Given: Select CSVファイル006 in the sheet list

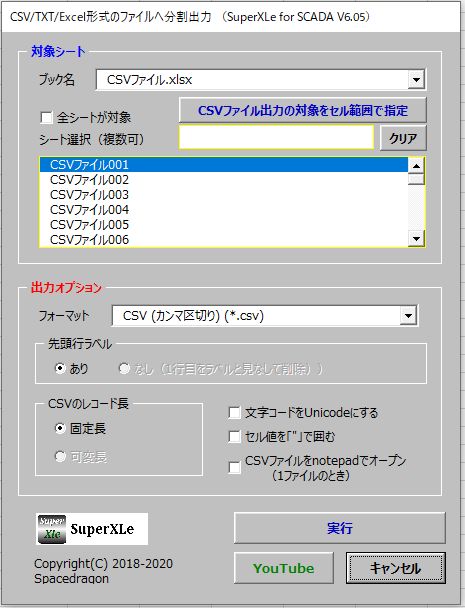Looking at the screenshot, I should click(x=224, y=240).
